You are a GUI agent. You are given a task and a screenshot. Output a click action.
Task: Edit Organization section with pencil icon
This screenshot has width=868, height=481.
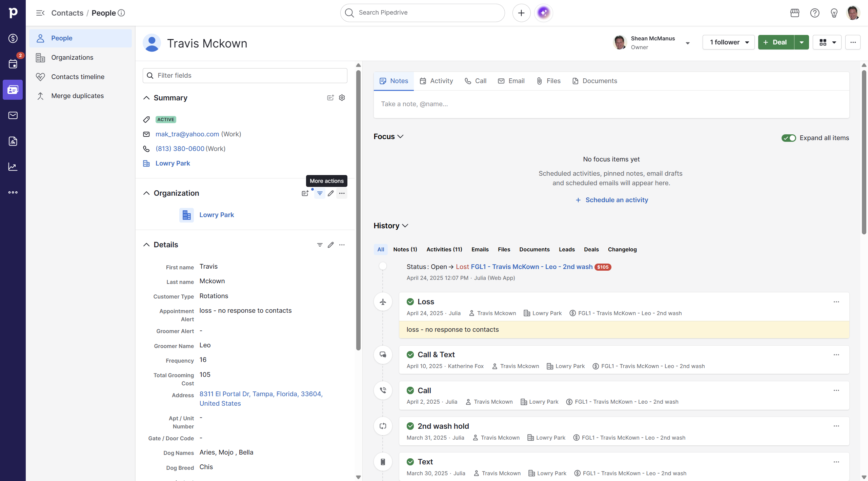coord(331,193)
